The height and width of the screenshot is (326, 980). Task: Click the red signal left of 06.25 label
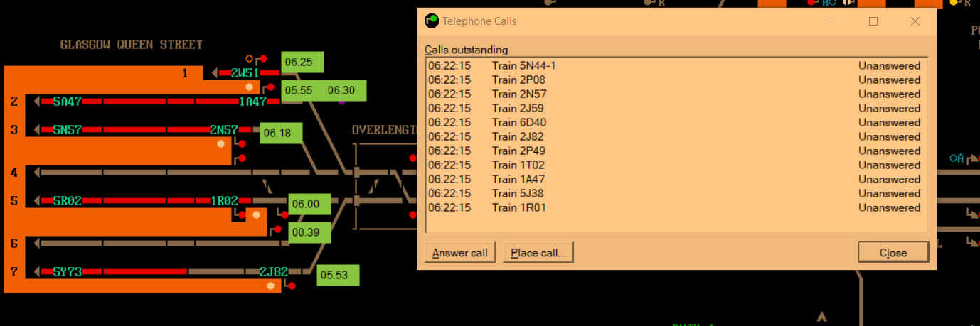pos(263,58)
